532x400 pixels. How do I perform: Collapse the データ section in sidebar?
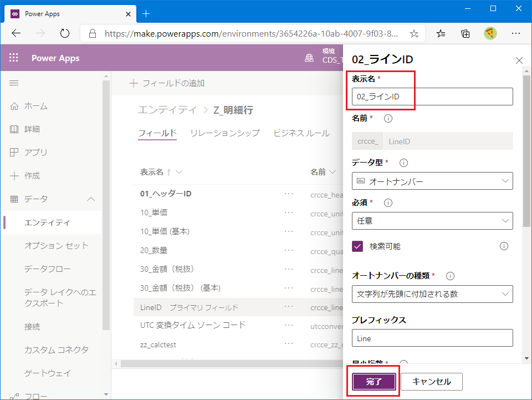[90, 199]
